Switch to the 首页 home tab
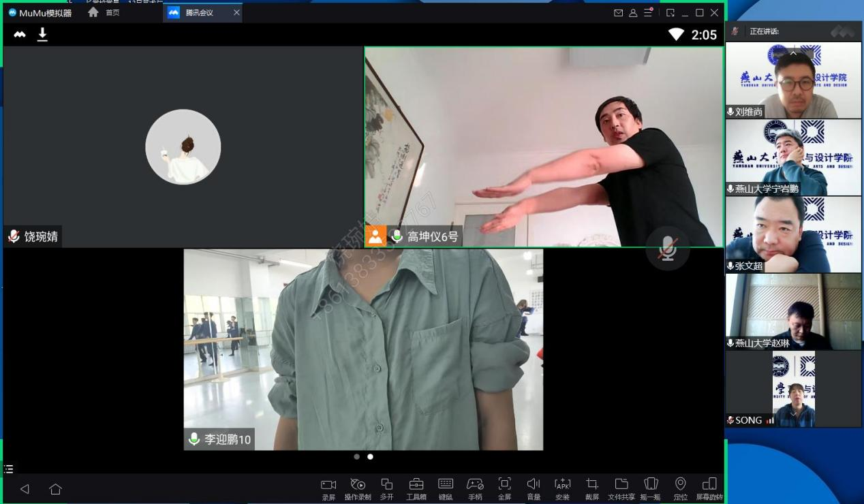 click(x=104, y=13)
